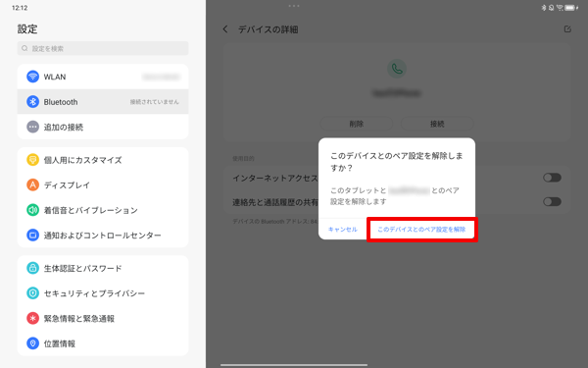The image size is (588, 368).
Task: Click the セキュリティとプライバシー shield icon
Action: 32,293
